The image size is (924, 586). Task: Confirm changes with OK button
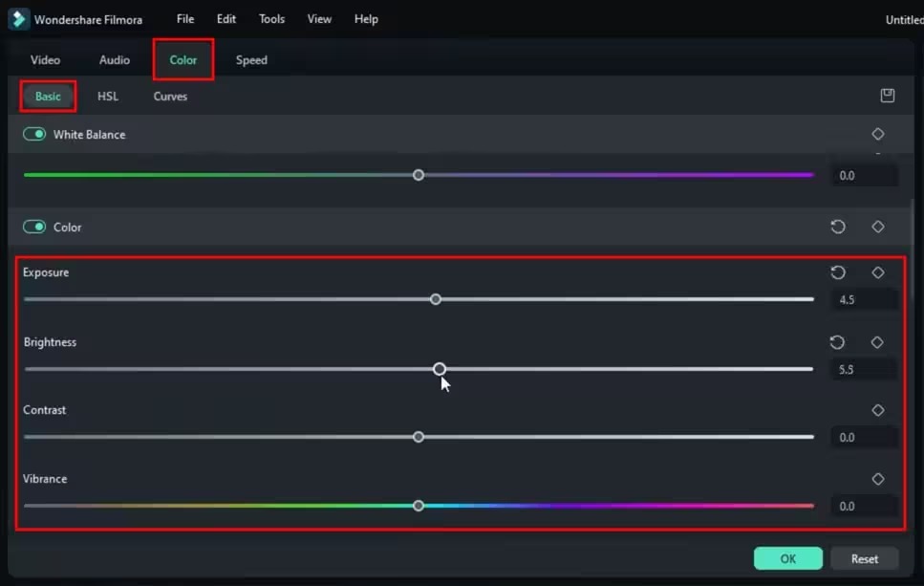[788, 558]
